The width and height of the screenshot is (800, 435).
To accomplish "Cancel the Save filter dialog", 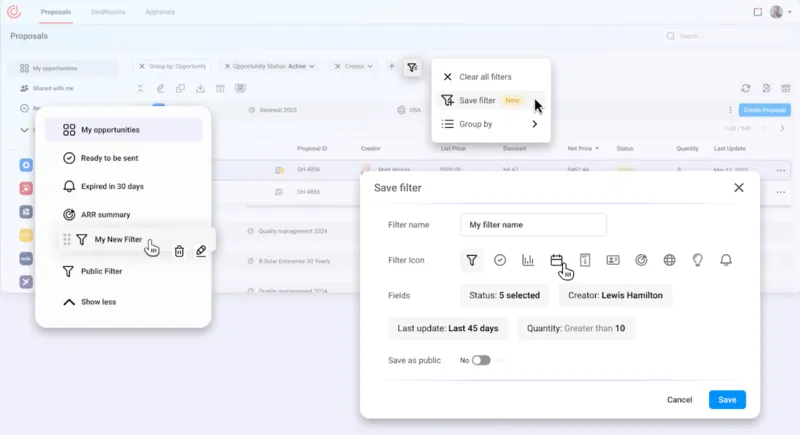I will (679, 399).
